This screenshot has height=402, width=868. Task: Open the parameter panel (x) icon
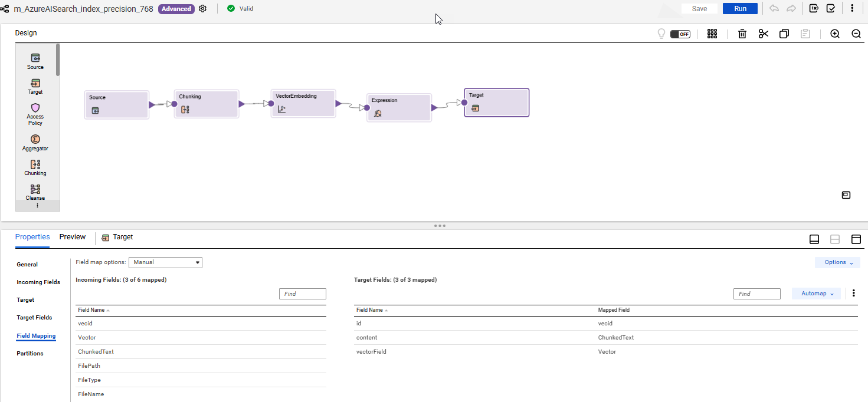[x=814, y=9]
